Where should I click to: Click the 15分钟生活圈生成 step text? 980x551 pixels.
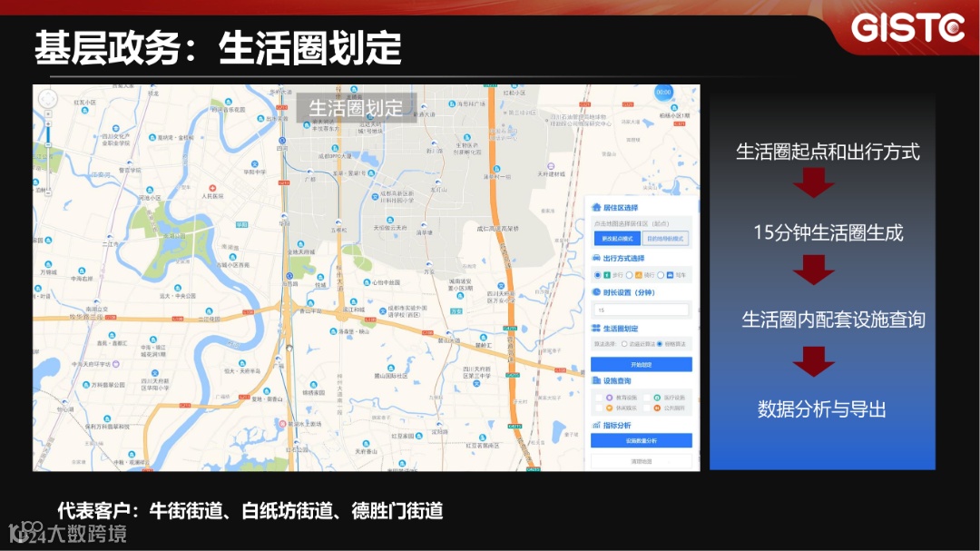pyautogui.click(x=828, y=232)
